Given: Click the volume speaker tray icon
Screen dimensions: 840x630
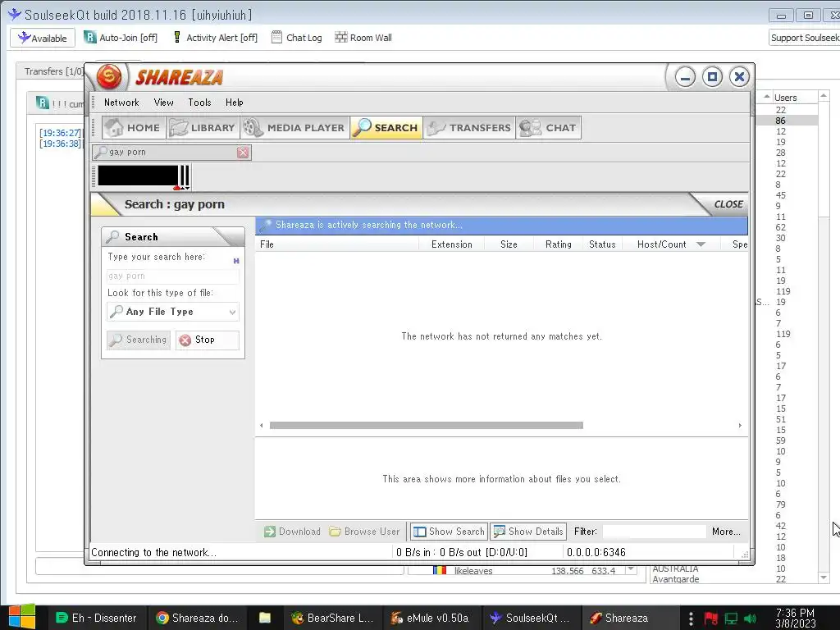Looking at the screenshot, I should tap(751, 619).
